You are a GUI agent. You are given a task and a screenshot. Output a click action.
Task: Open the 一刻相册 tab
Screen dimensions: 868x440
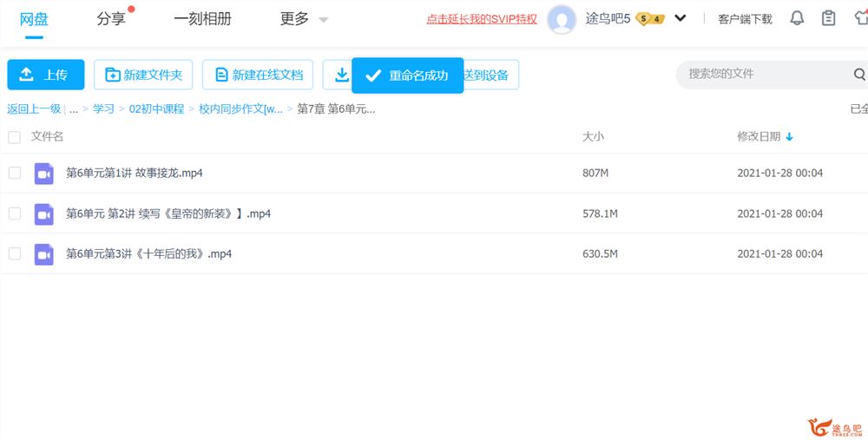click(202, 19)
